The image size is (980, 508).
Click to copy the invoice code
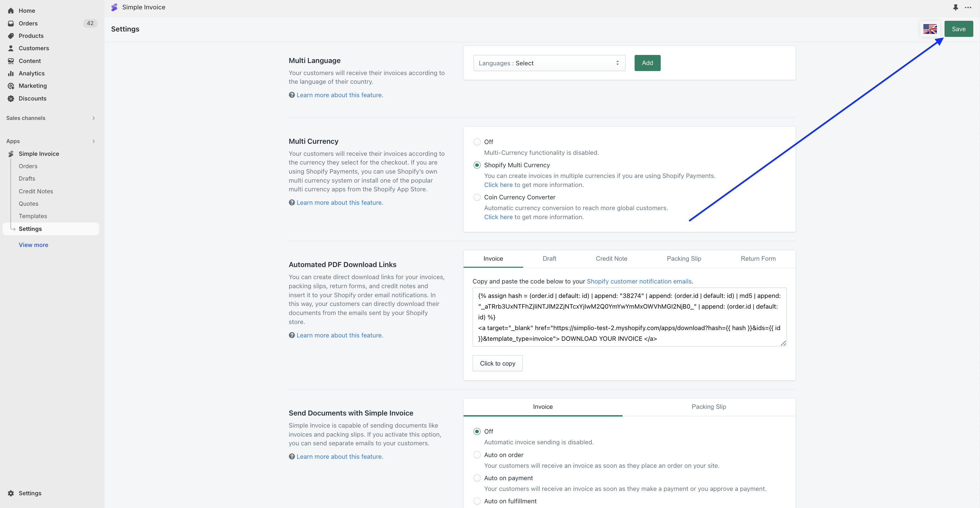coord(497,363)
